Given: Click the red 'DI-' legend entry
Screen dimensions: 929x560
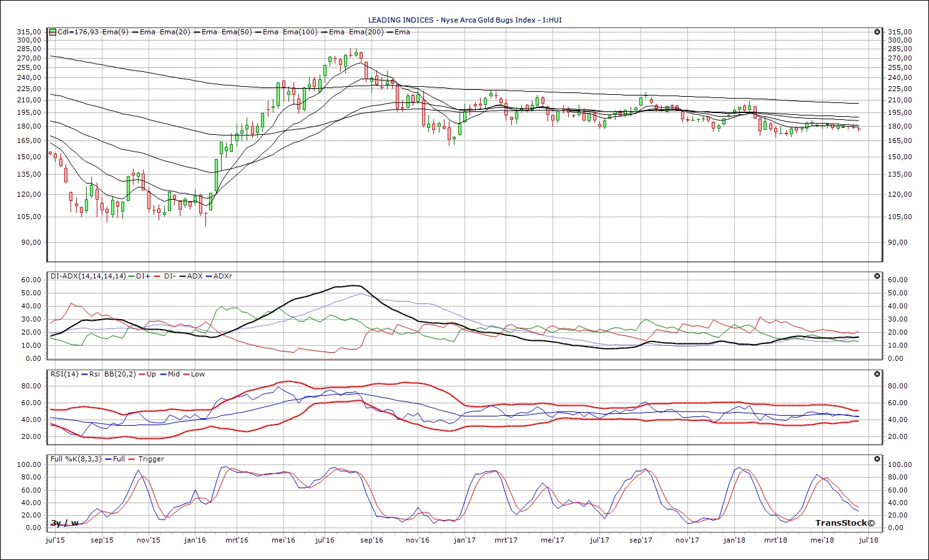Looking at the screenshot, I should point(170,276).
